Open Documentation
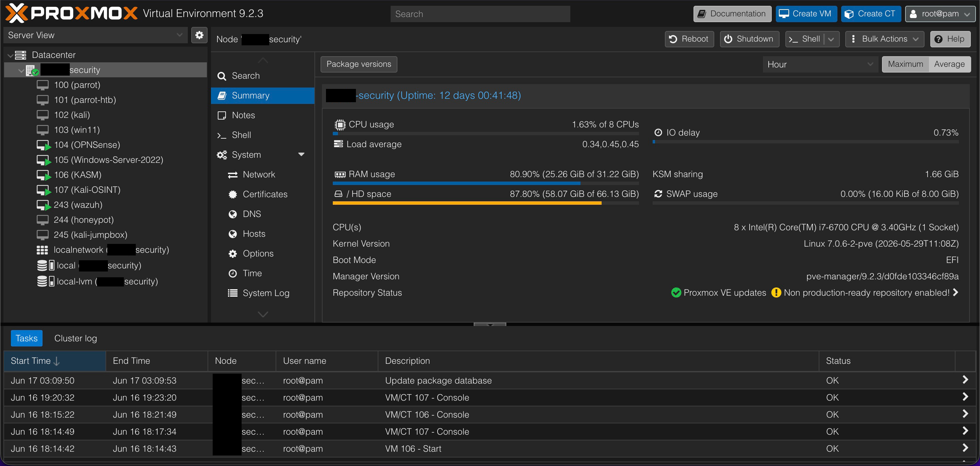This screenshot has width=980, height=466. click(732, 14)
